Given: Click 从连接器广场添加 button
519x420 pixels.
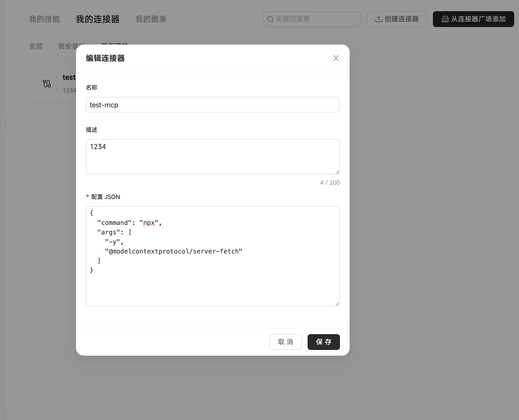Looking at the screenshot, I should [x=473, y=19].
